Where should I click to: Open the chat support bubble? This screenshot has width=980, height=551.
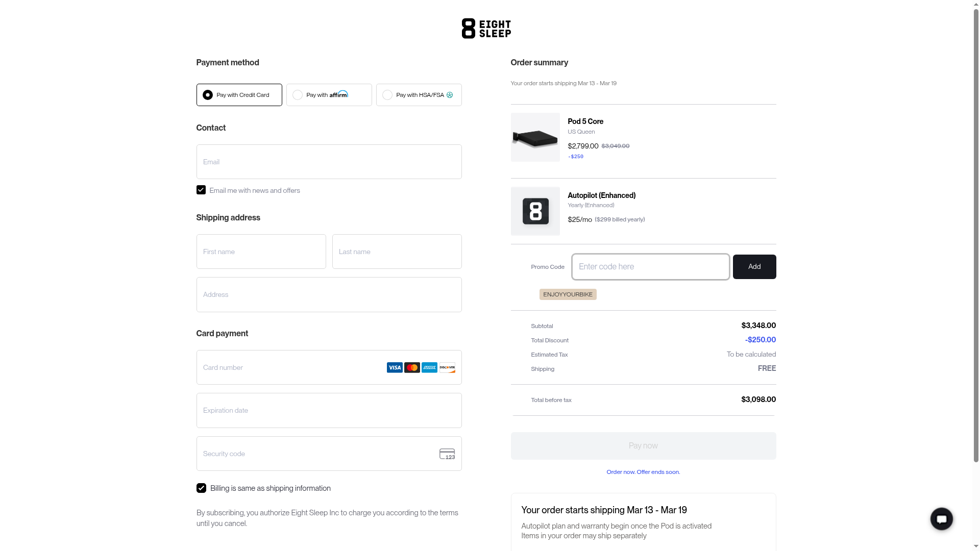(x=941, y=519)
